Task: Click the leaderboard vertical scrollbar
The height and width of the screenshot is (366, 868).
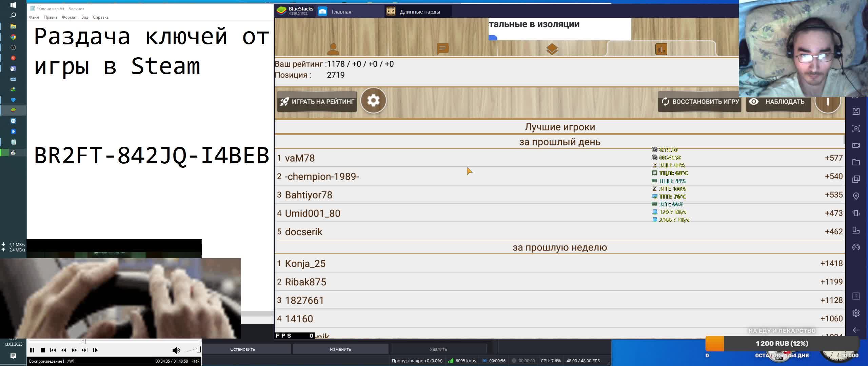Action: pos(844,139)
